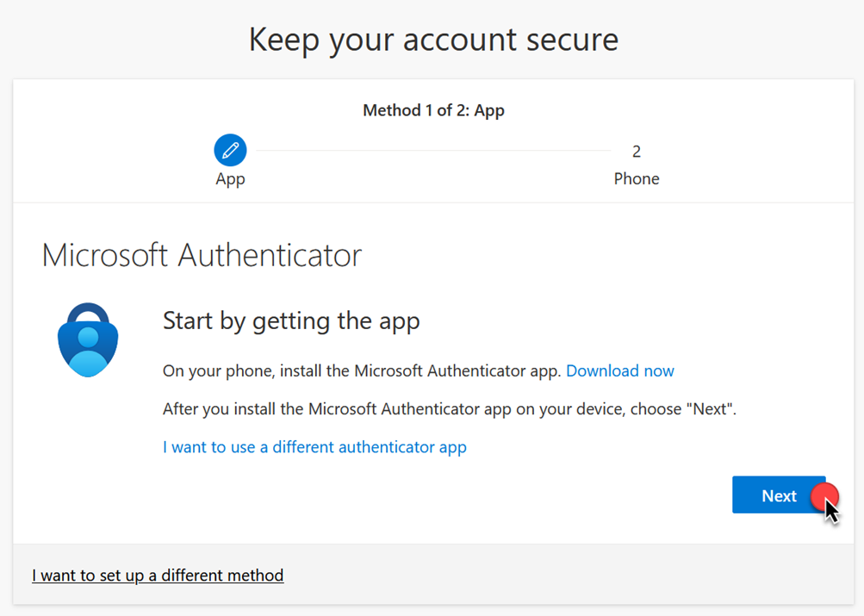The height and width of the screenshot is (616, 864).
Task: Click the Phone step indicator labeled 2
Action: 636,151
